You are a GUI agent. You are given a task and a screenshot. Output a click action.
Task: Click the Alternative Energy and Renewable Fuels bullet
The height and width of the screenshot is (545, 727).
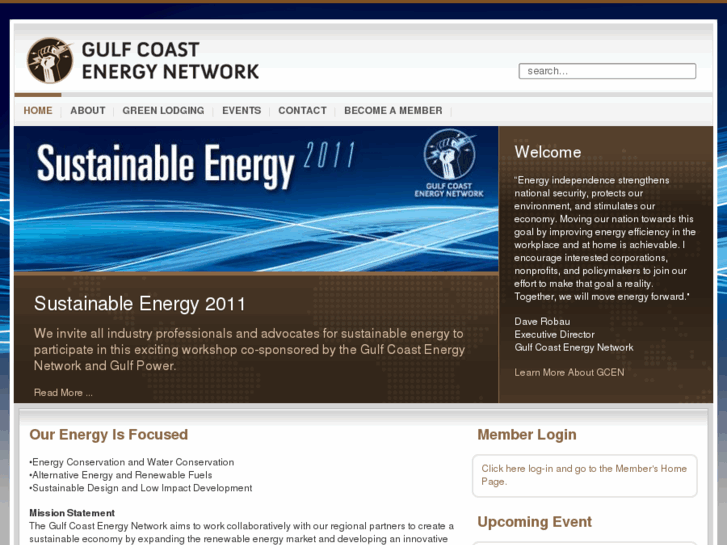coord(121,475)
